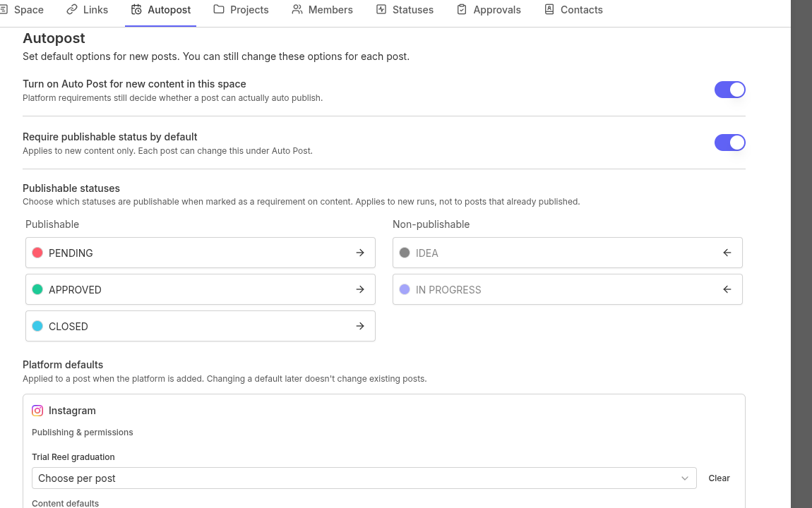Select the Autopost tab
This screenshot has height=508, width=812.
[x=160, y=10]
